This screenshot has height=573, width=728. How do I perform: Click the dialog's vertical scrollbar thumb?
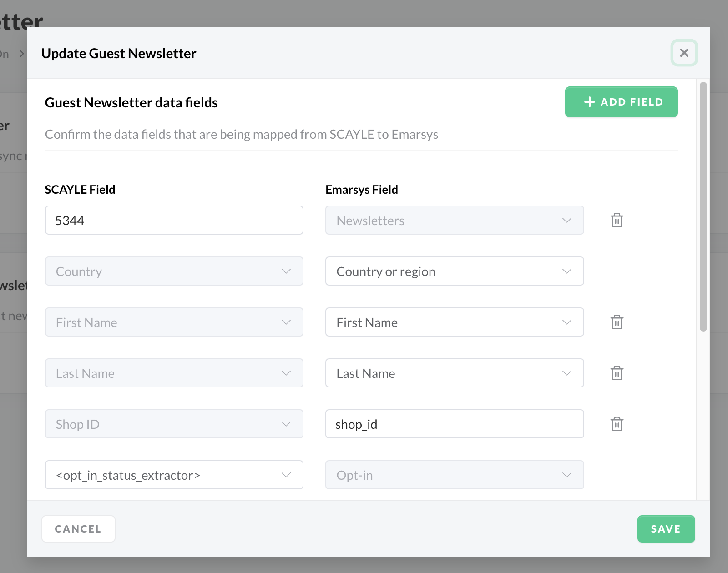coord(703,206)
